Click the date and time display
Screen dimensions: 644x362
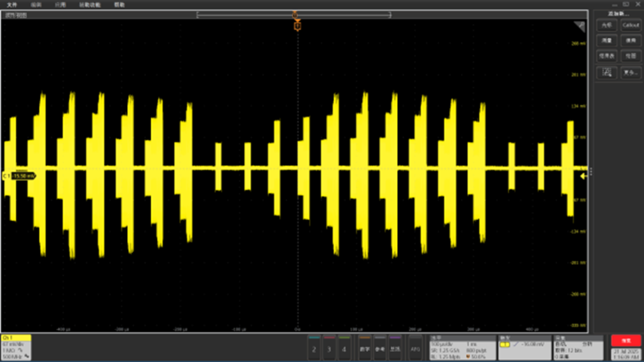coord(626,355)
